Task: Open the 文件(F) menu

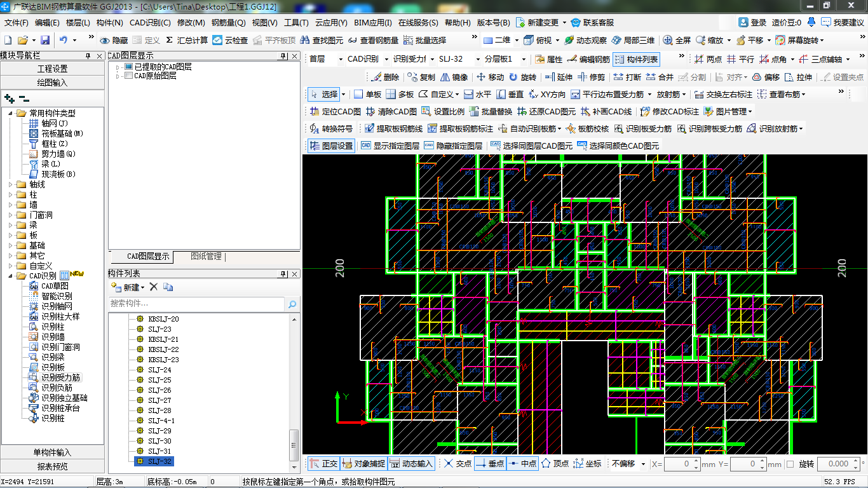Action: pos(17,22)
